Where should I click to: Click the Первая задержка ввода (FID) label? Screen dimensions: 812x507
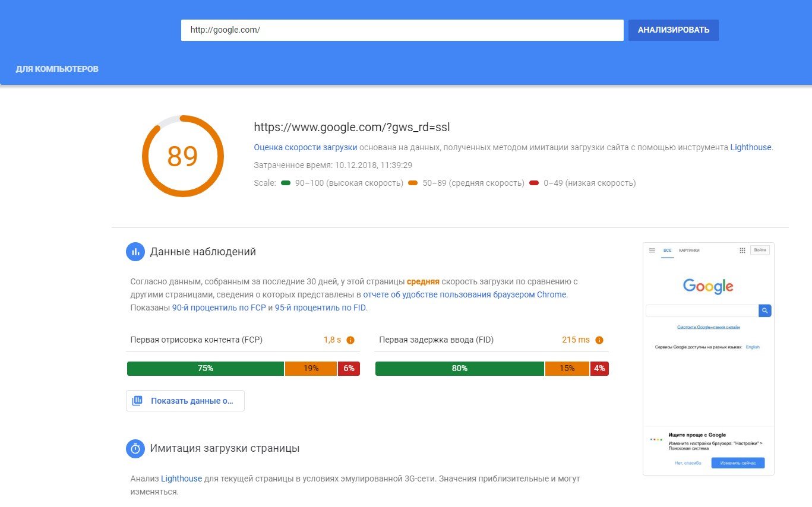pos(437,340)
